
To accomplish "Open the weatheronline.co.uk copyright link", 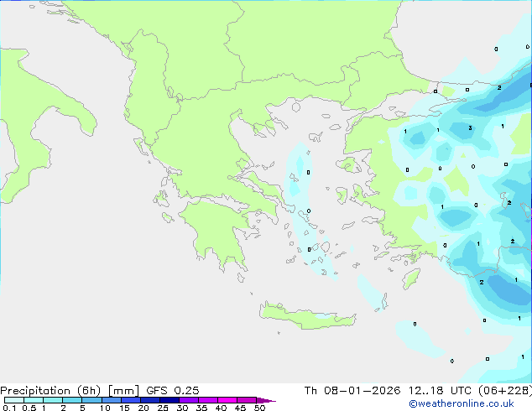I will [x=462, y=403].
